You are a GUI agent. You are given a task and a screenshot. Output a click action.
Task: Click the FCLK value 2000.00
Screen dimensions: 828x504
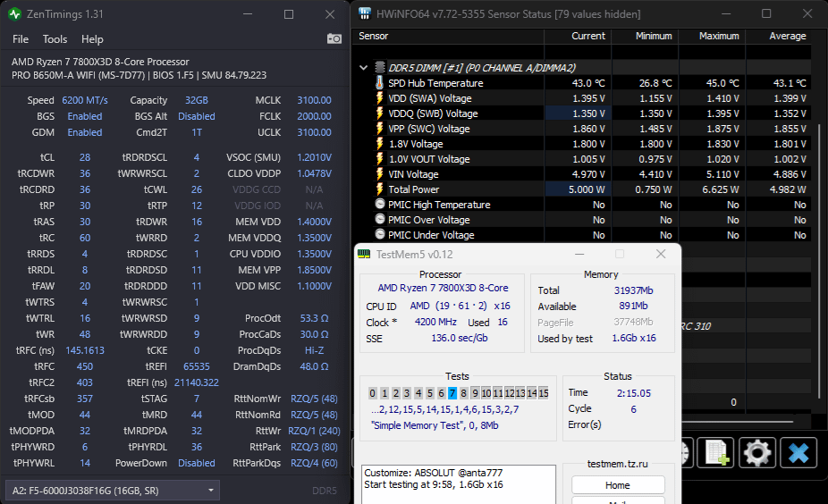pos(314,116)
